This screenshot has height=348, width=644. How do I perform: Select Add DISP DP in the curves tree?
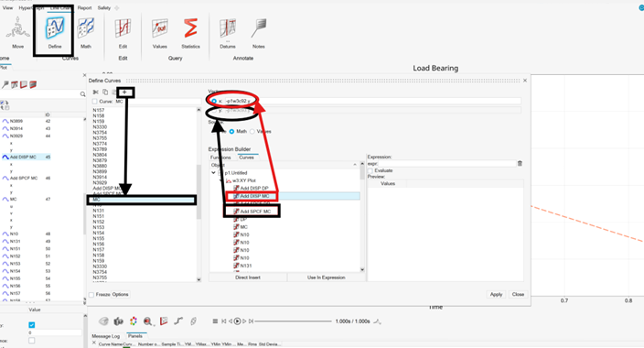click(x=253, y=188)
